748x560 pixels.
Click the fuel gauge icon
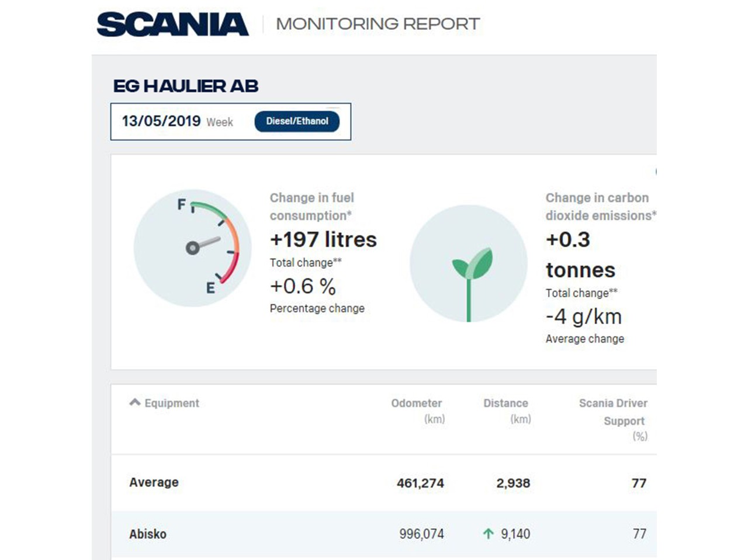192,248
